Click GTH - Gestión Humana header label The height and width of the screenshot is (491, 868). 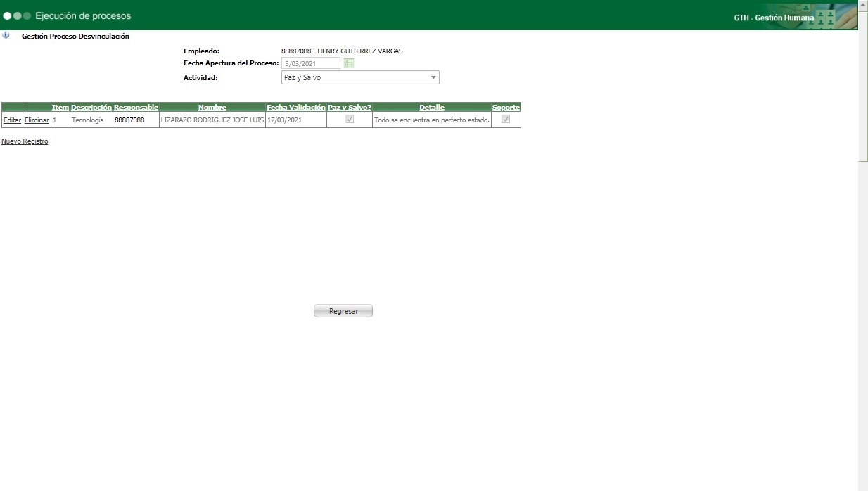pyautogui.click(x=774, y=18)
